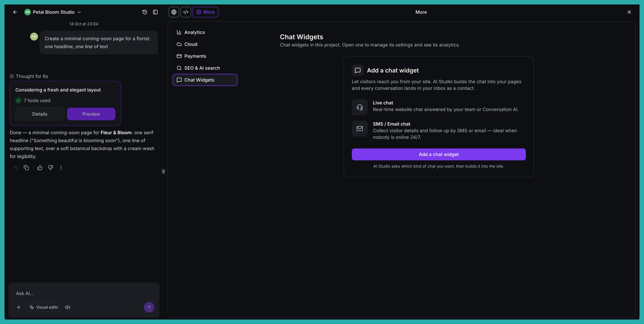Click the Live chat option title
Screen dimensions: 644x324
(383, 103)
